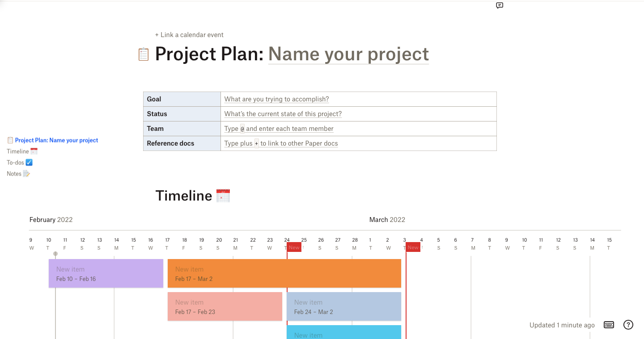Select the pink Feb 17 – Feb 23 item
The image size is (644, 339).
(225, 306)
